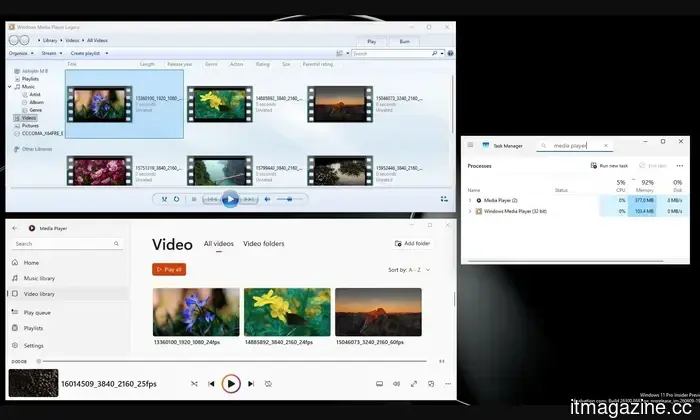Screen dimensions: 700x420
Task: Open 15046073_3240_2160_60fps sunset thumbnail
Action: 378,312
